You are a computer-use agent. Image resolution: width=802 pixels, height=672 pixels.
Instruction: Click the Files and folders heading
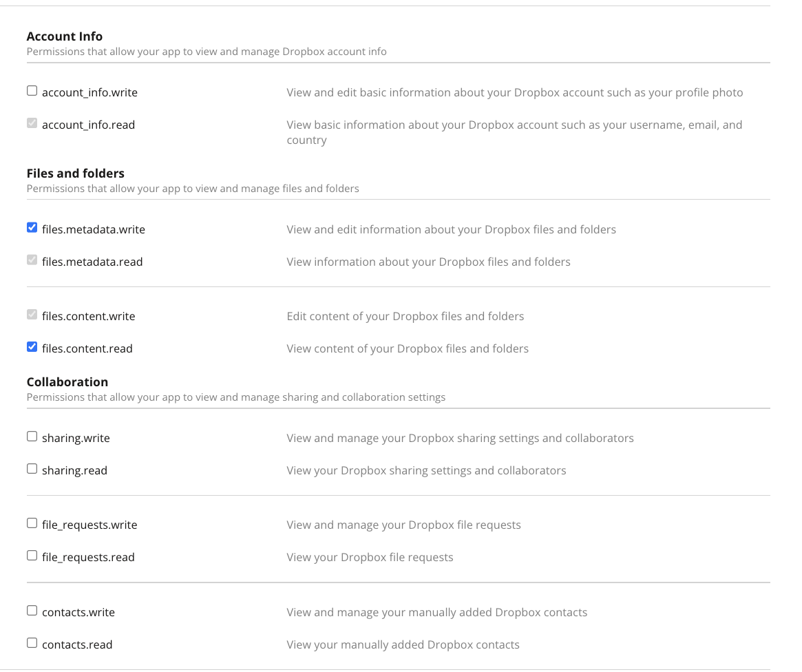[75, 174]
